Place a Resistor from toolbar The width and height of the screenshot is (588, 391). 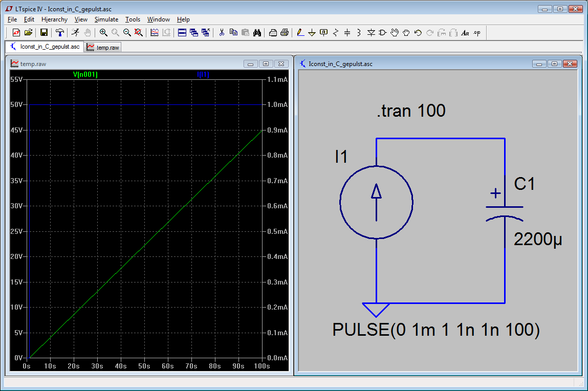point(336,33)
